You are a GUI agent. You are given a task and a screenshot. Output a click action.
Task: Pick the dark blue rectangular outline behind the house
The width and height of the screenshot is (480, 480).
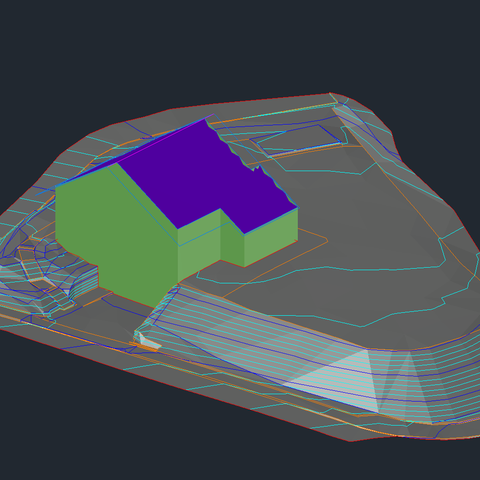pyautogui.click(x=296, y=139)
